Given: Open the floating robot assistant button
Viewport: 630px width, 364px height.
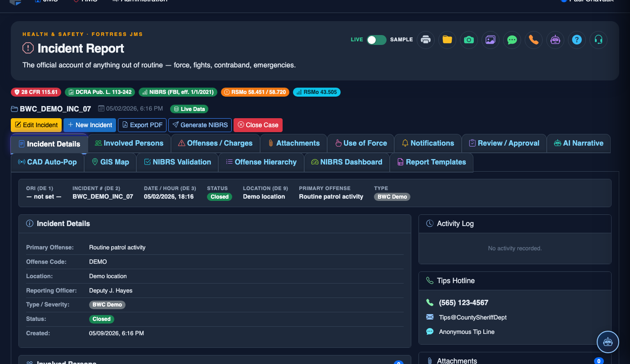Looking at the screenshot, I should pyautogui.click(x=608, y=342).
